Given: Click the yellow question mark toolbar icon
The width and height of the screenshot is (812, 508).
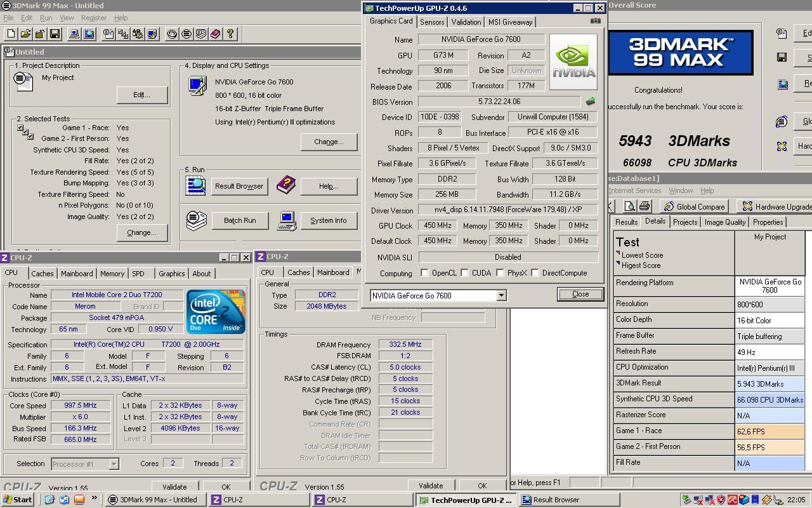Looking at the screenshot, I should 230,34.
